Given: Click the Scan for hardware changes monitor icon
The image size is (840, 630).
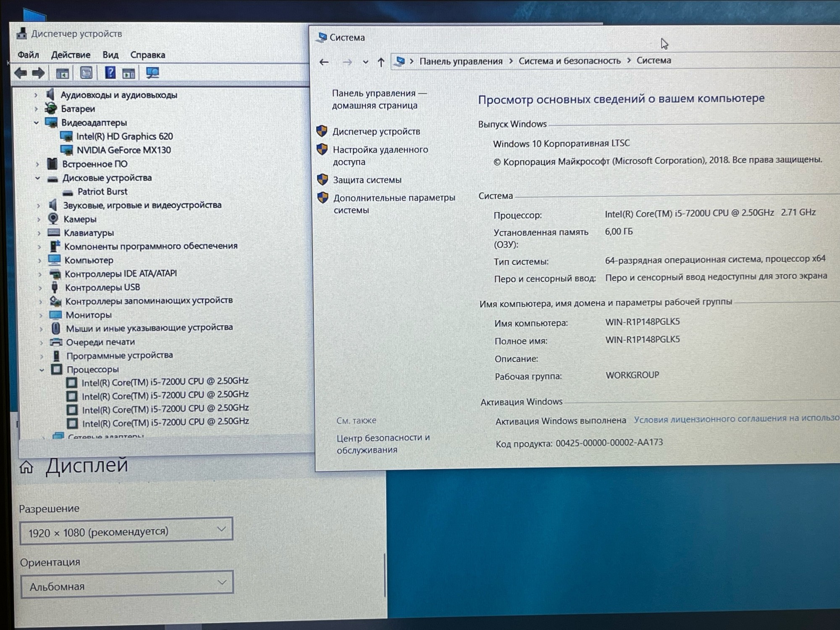Looking at the screenshot, I should [152, 73].
